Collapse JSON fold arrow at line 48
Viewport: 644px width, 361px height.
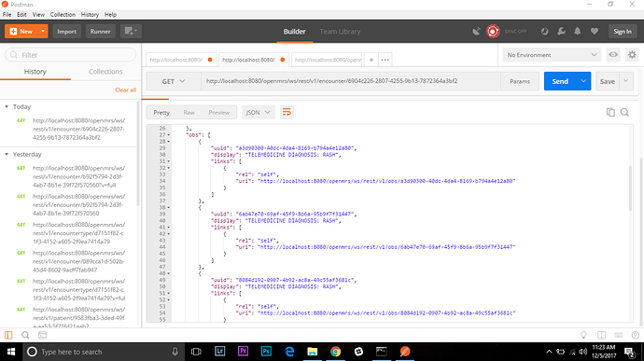[168, 273]
